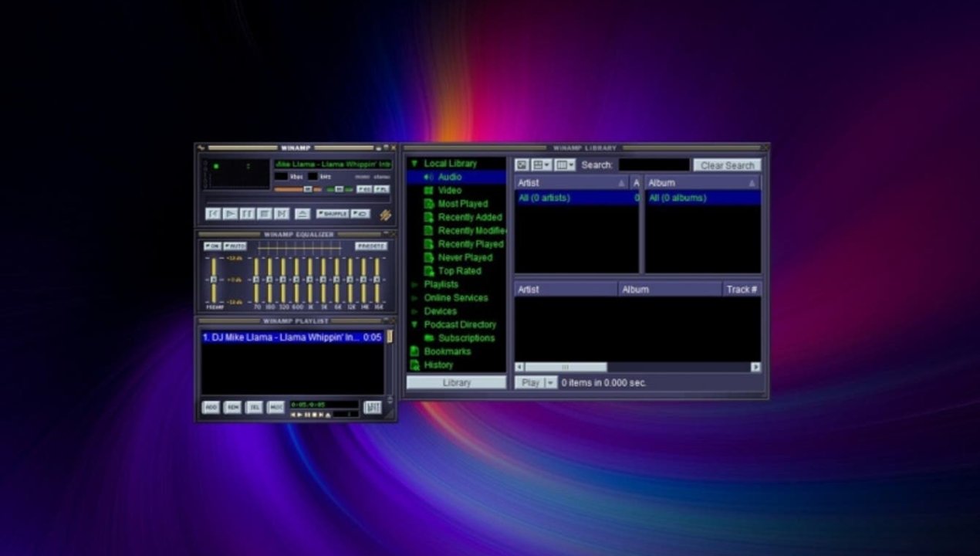Select Video in the library tree
980x556 pixels.
click(x=450, y=190)
